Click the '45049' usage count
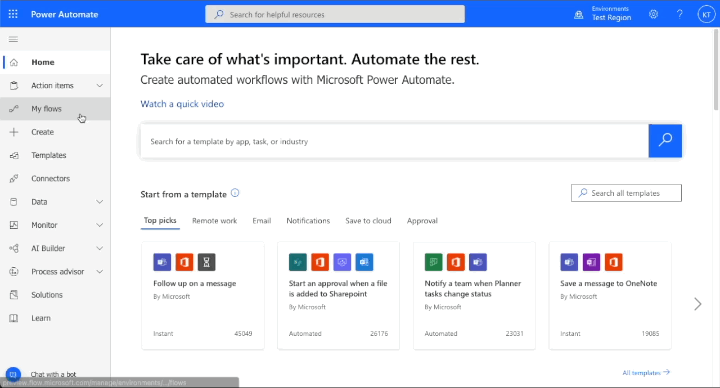 pos(243,334)
